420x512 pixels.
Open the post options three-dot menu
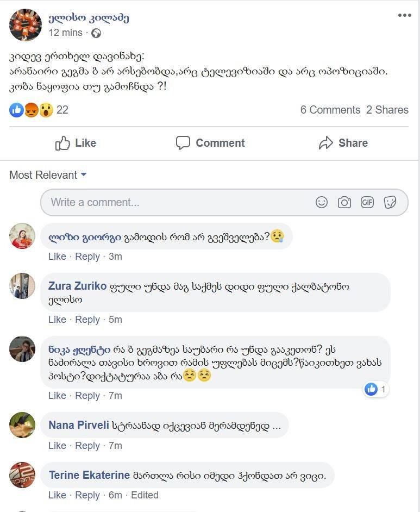pyautogui.click(x=404, y=15)
